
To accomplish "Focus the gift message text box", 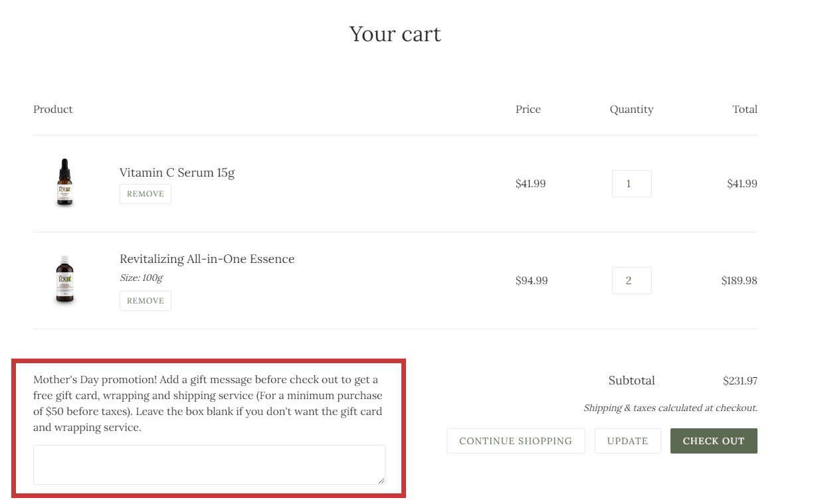I will coord(209,465).
